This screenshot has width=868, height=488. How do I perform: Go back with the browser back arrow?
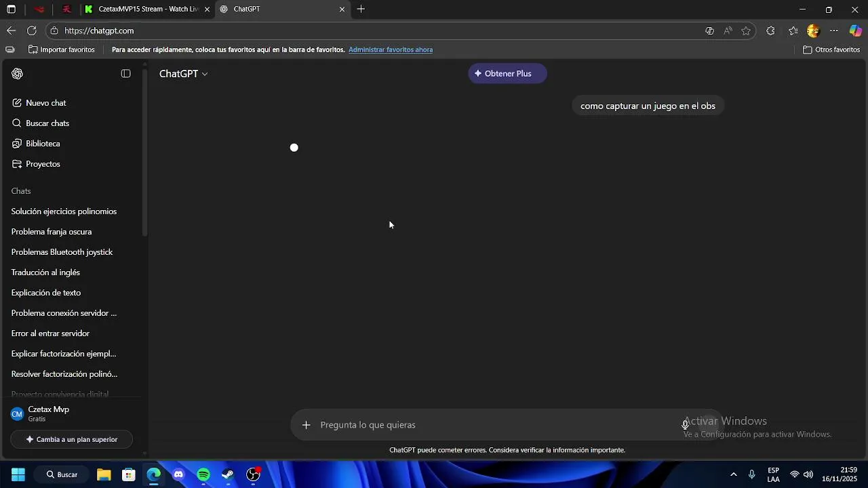point(11,30)
